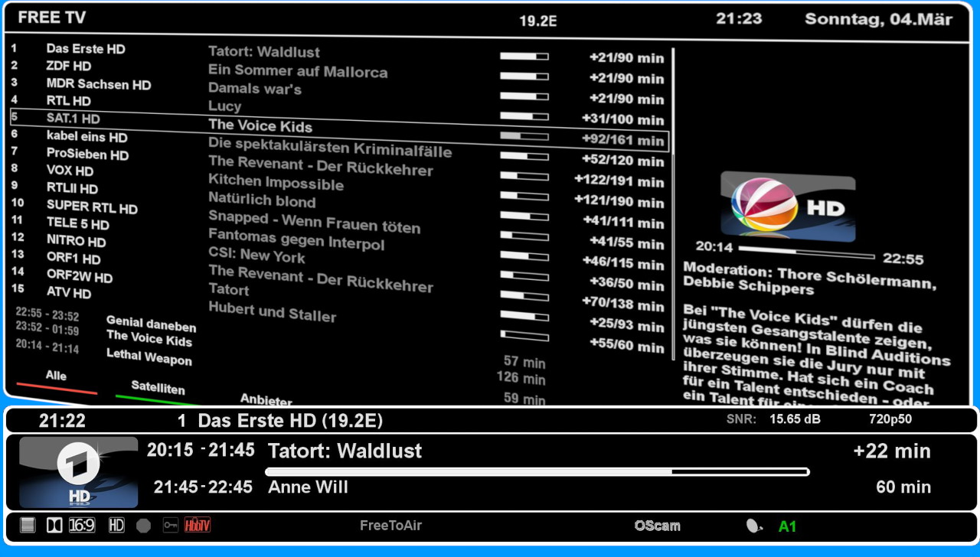Image resolution: width=980 pixels, height=557 pixels.
Task: Click SAT.1 event progress bar 20:14 to 22:55
Action: pyautogui.click(x=807, y=252)
